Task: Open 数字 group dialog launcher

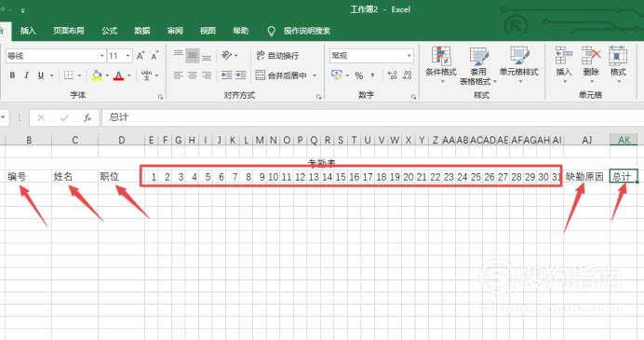Action: pos(413,97)
